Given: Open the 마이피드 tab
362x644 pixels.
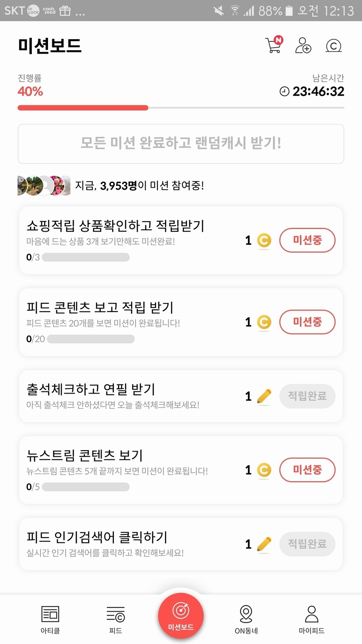Looking at the screenshot, I should (x=311, y=619).
